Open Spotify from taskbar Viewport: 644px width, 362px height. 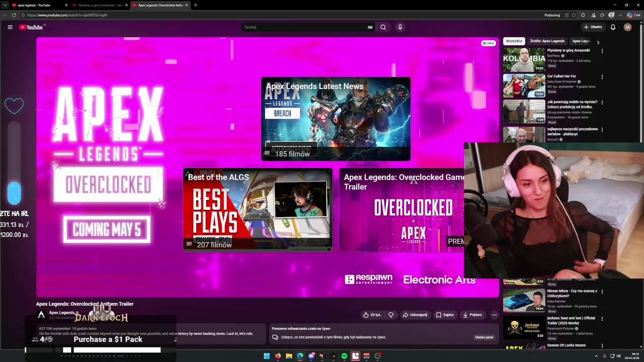pos(344,356)
